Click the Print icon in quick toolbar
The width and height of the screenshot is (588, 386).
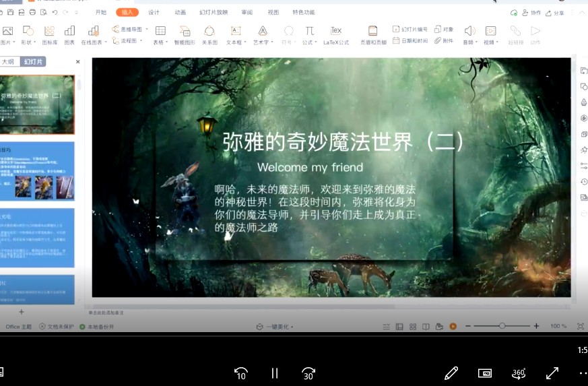[x=32, y=12]
